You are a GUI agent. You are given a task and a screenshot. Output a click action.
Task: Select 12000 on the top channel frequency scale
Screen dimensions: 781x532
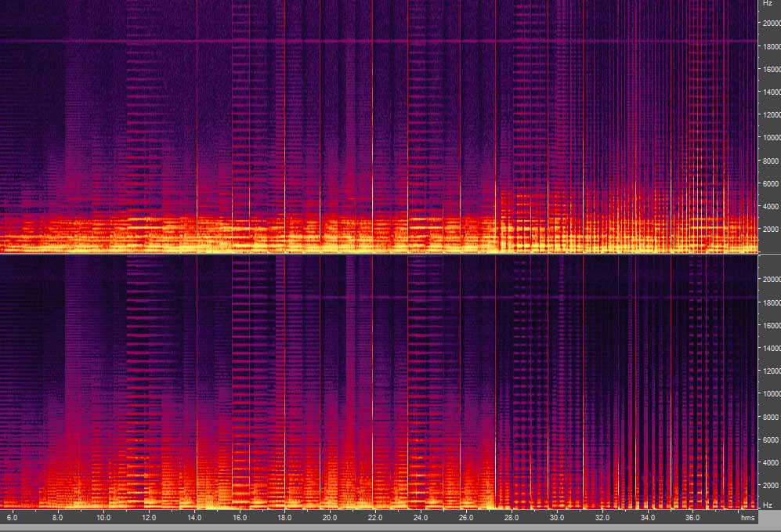click(x=772, y=114)
